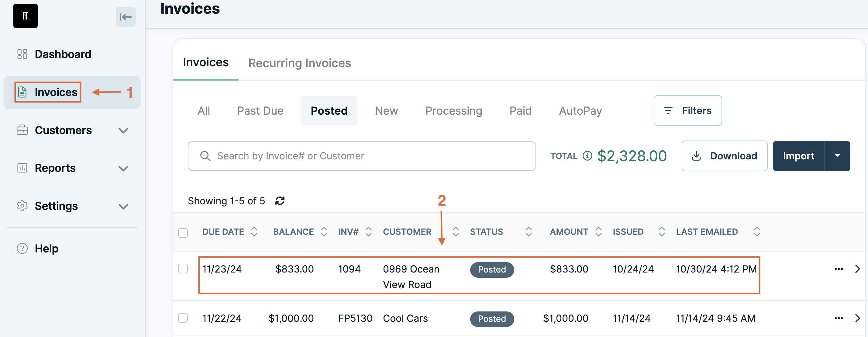Image resolution: width=868 pixels, height=337 pixels.
Task: Open Help from the question mark icon
Action: (22, 248)
